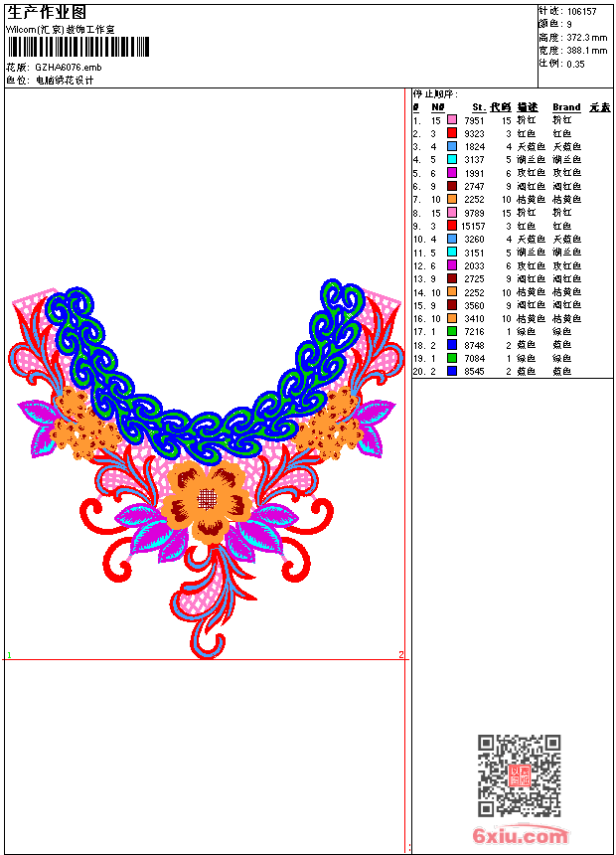616x855 pixels.
Task: Click the stitch count 2747
Action: [474, 187]
